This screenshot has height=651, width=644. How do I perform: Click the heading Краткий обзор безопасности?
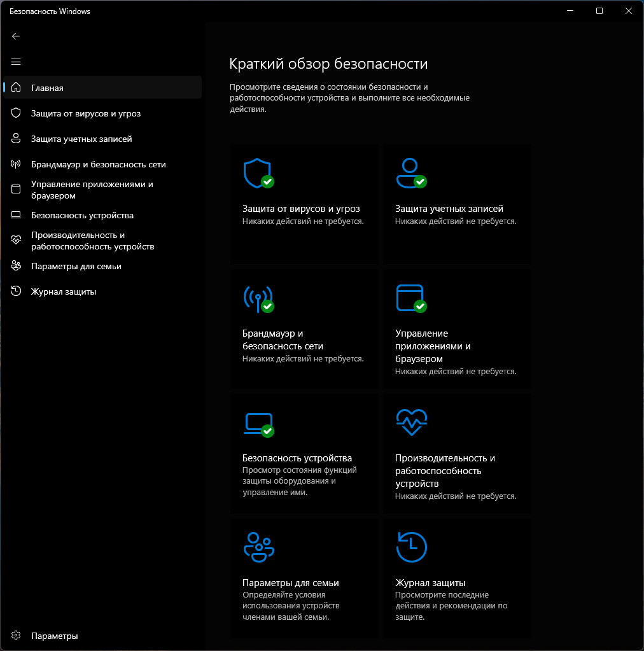pos(328,64)
